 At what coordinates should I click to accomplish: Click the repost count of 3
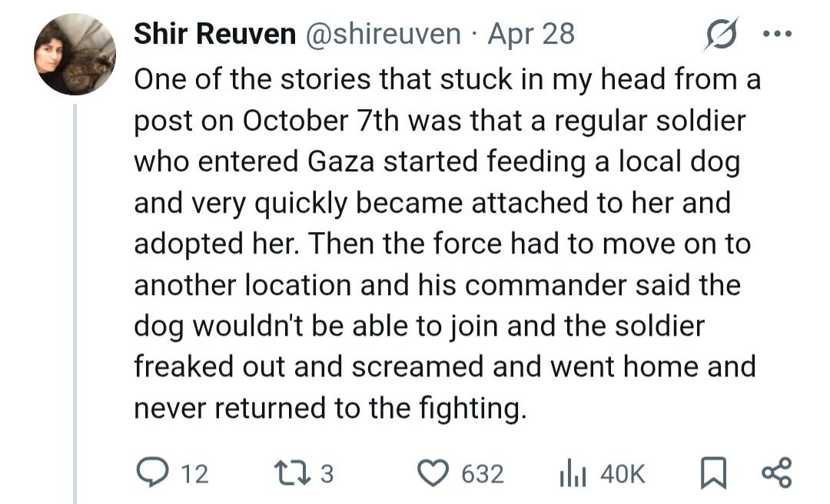[326, 473]
